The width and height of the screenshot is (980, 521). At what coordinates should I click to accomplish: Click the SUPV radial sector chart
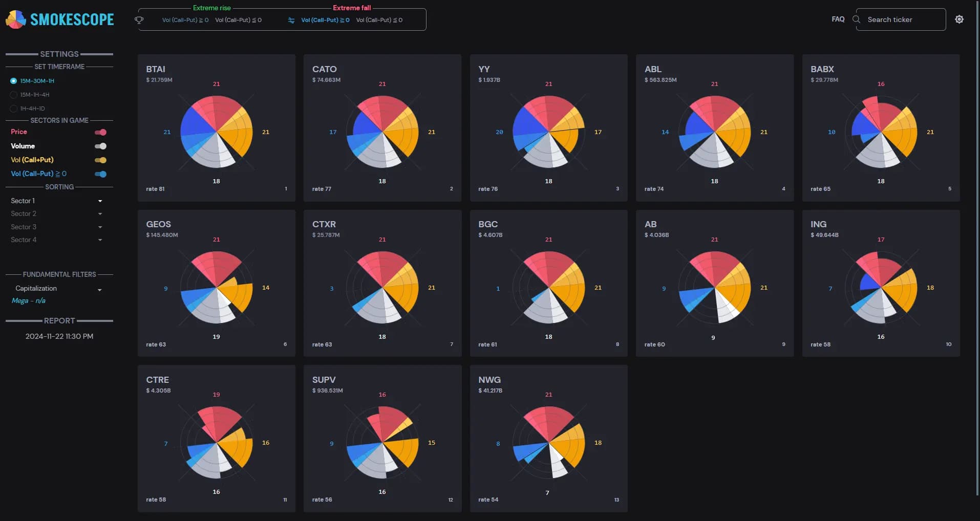click(382, 443)
